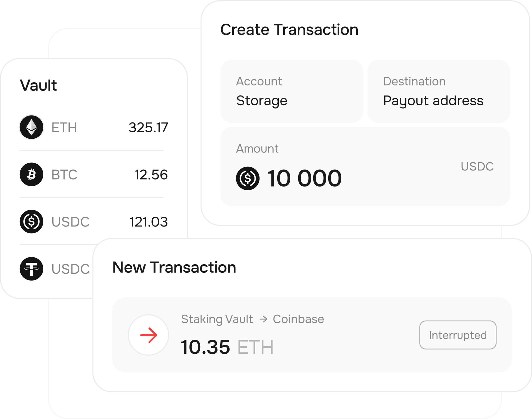Open the Destination Payout address selector
The height and width of the screenshot is (419, 532).
439,91
